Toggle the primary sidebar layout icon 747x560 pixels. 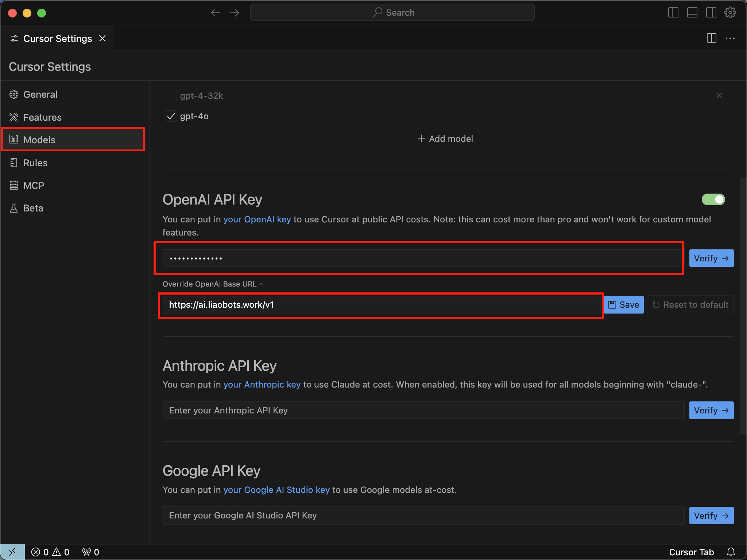[673, 13]
